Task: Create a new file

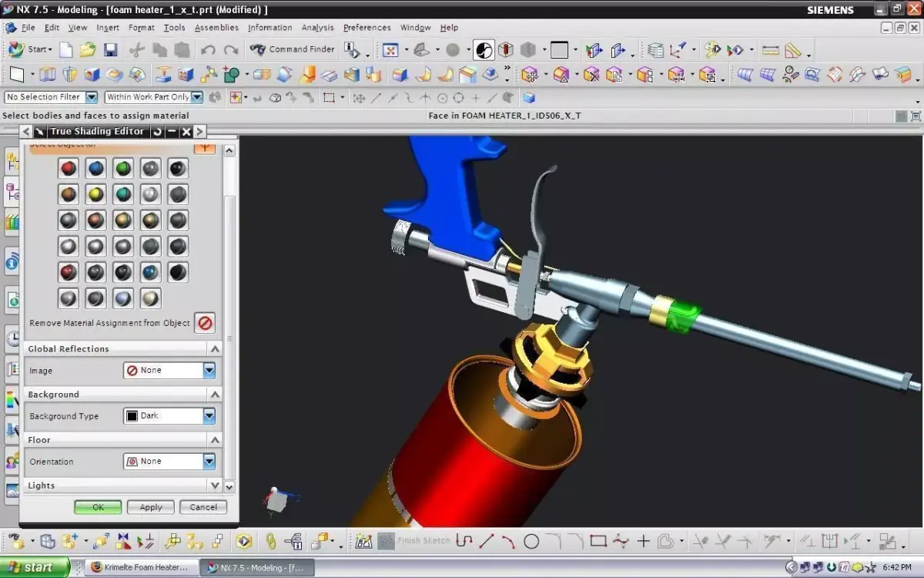Action: (65, 49)
